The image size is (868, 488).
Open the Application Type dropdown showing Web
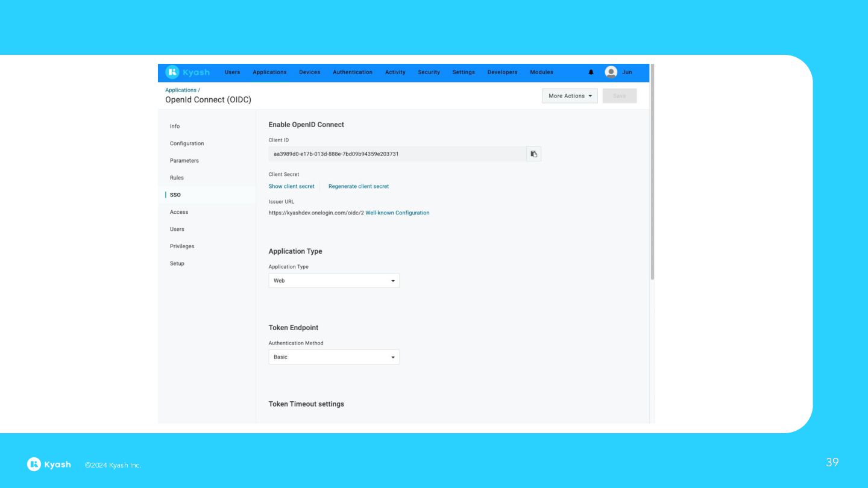pyautogui.click(x=334, y=281)
